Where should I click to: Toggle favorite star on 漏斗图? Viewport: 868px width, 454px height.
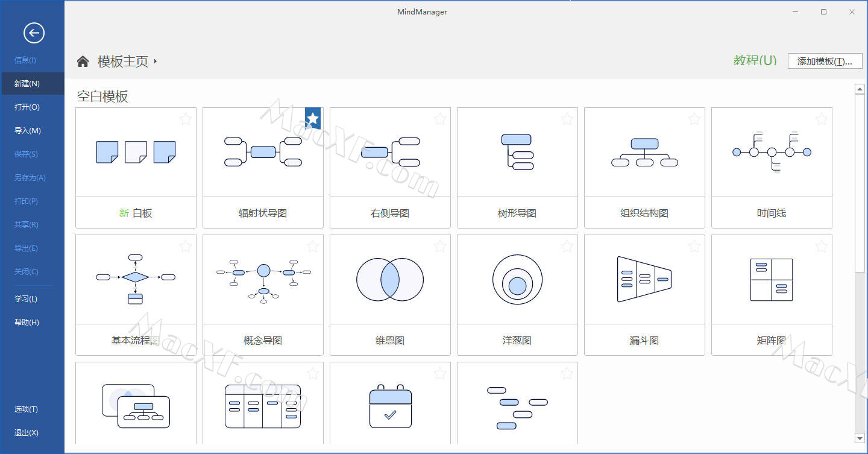click(x=694, y=246)
